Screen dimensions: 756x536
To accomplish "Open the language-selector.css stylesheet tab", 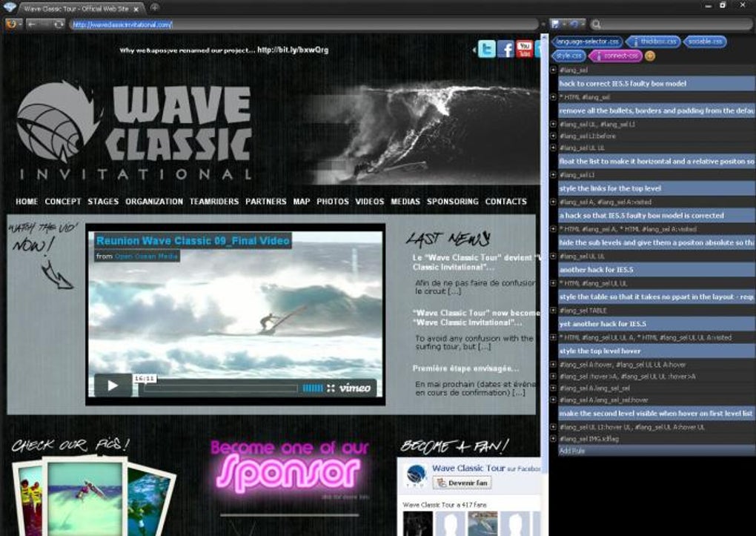I will coord(587,42).
